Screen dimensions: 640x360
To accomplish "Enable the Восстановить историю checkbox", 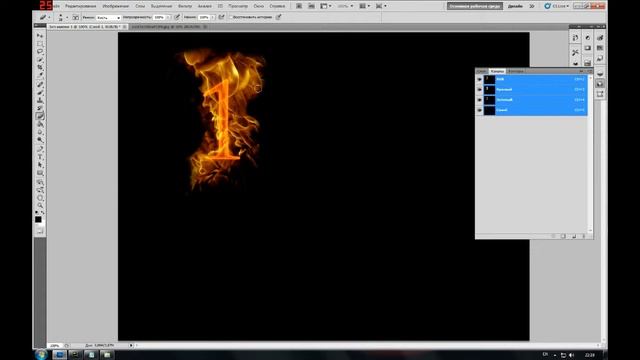I will [x=231, y=17].
